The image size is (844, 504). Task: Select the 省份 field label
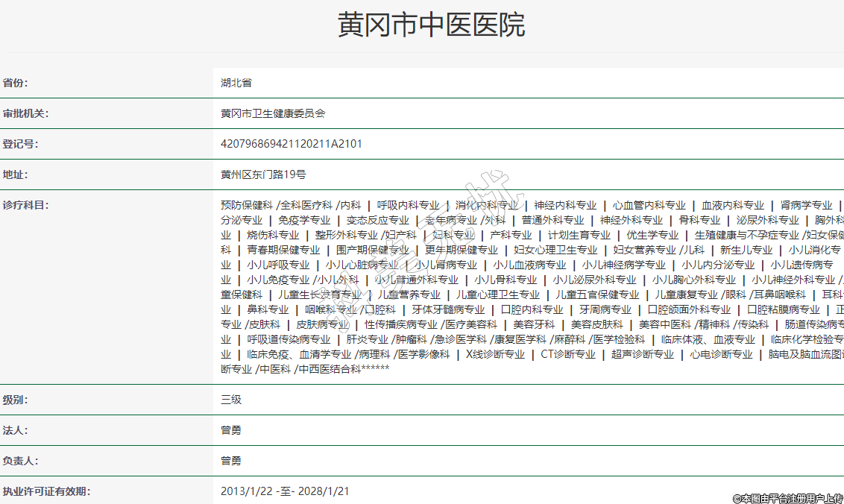click(20, 83)
